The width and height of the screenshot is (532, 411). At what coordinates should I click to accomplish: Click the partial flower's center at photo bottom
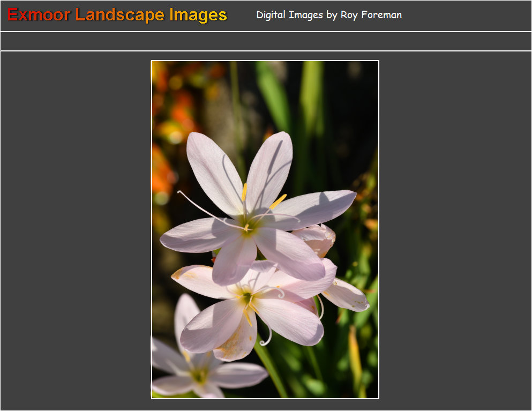pyautogui.click(x=200, y=375)
